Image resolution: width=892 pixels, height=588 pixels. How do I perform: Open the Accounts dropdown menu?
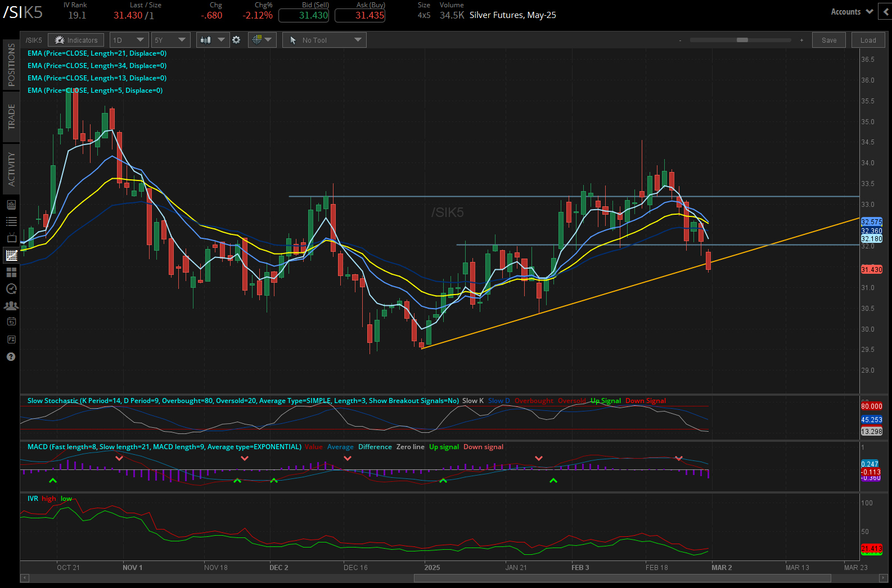click(852, 12)
